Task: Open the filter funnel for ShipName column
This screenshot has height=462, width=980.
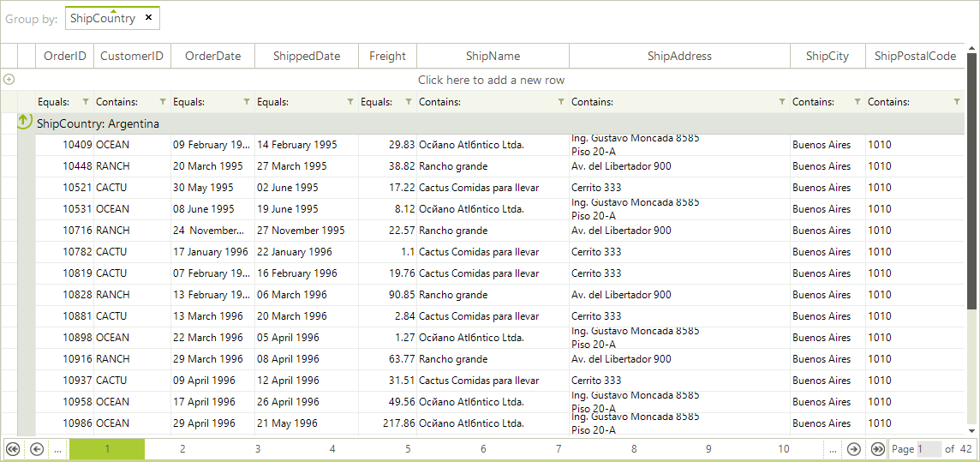Action: (561, 102)
